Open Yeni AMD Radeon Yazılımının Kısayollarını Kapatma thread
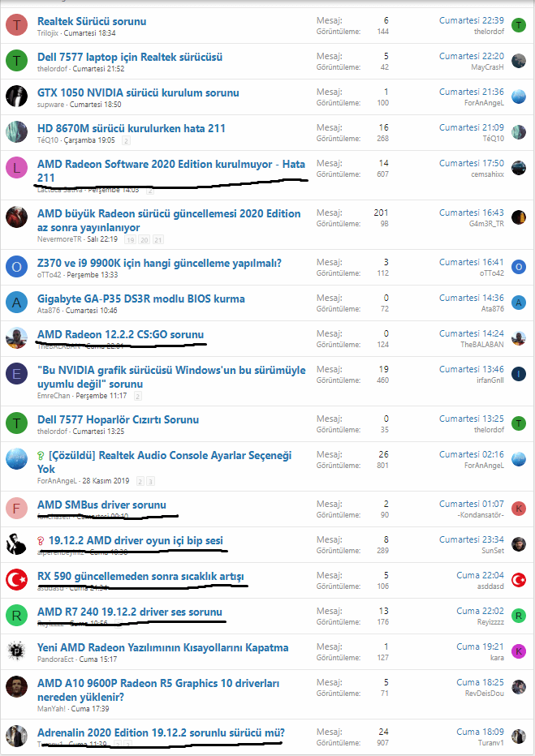The image size is (535, 756). 163,647
